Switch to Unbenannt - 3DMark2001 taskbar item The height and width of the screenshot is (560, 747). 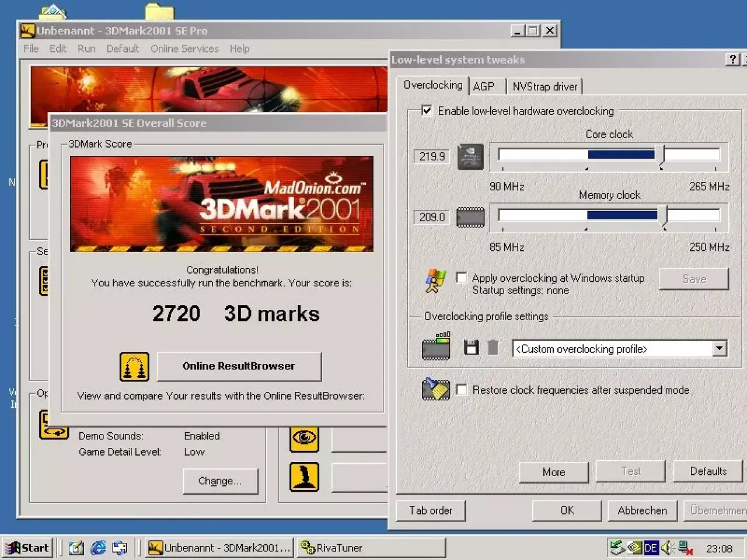pyautogui.click(x=219, y=548)
